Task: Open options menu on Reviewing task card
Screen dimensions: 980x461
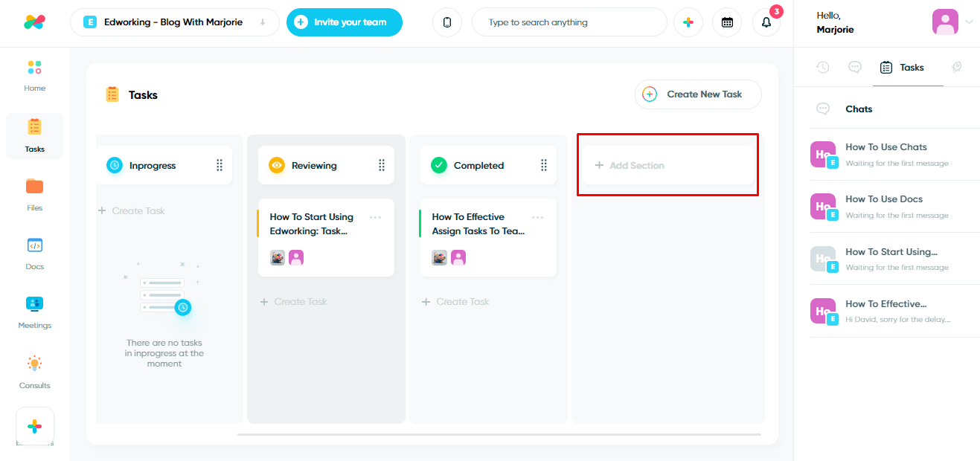Action: point(376,217)
